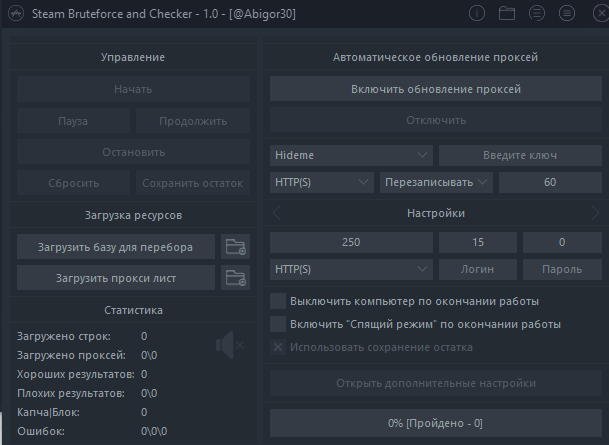Open the Hideme proxy source dropdown
The image size is (609, 445).
tap(351, 155)
